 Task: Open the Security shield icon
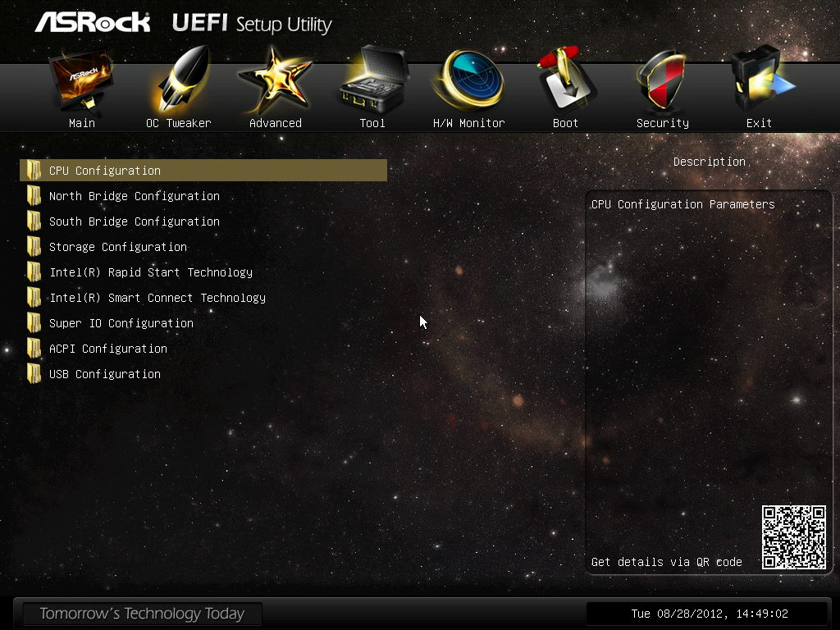pyautogui.click(x=660, y=80)
